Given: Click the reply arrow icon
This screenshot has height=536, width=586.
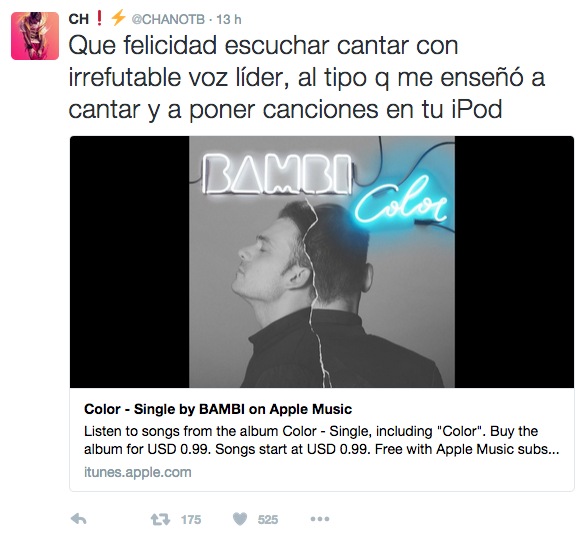Looking at the screenshot, I should (78, 519).
